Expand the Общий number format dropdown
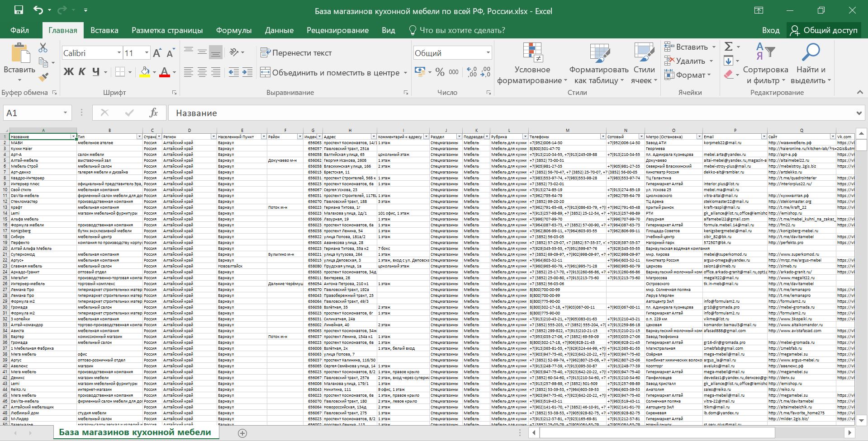 488,53
